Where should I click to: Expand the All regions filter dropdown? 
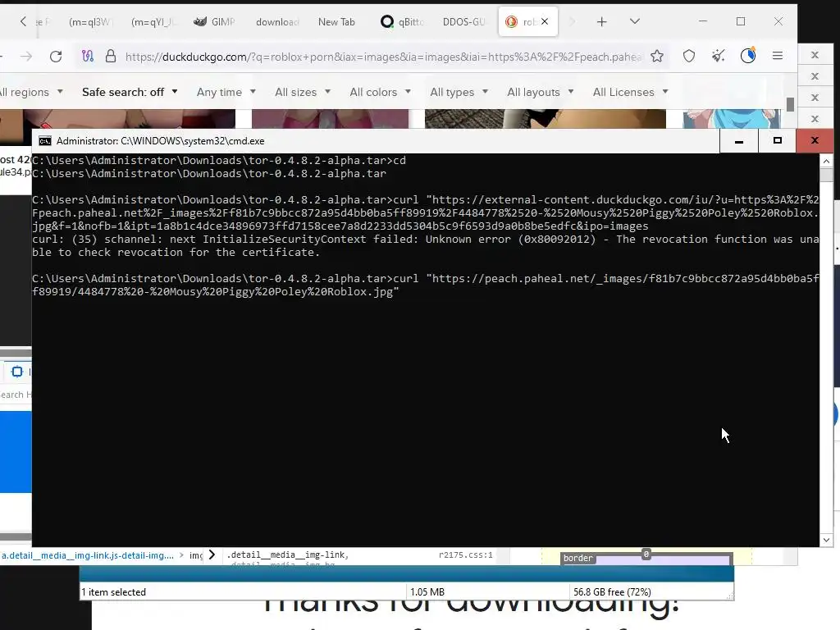(x=31, y=92)
